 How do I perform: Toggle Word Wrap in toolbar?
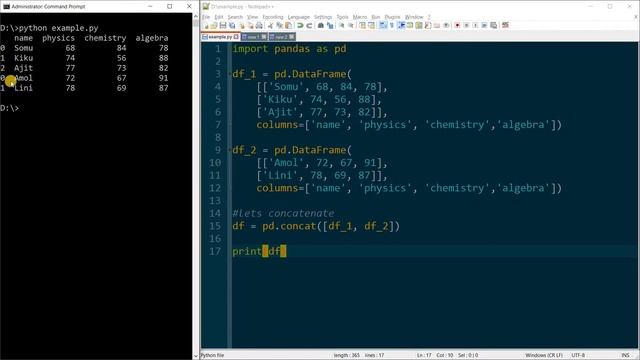pos(383,25)
